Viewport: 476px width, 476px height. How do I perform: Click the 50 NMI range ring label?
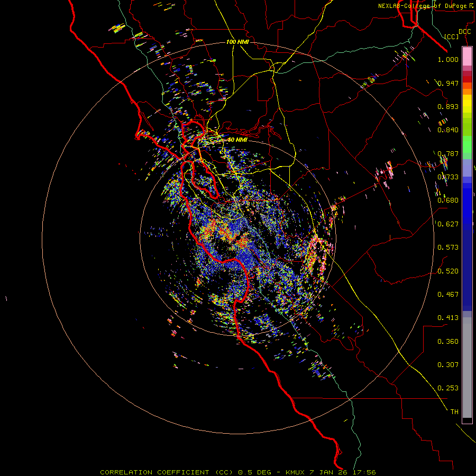pyautogui.click(x=237, y=140)
